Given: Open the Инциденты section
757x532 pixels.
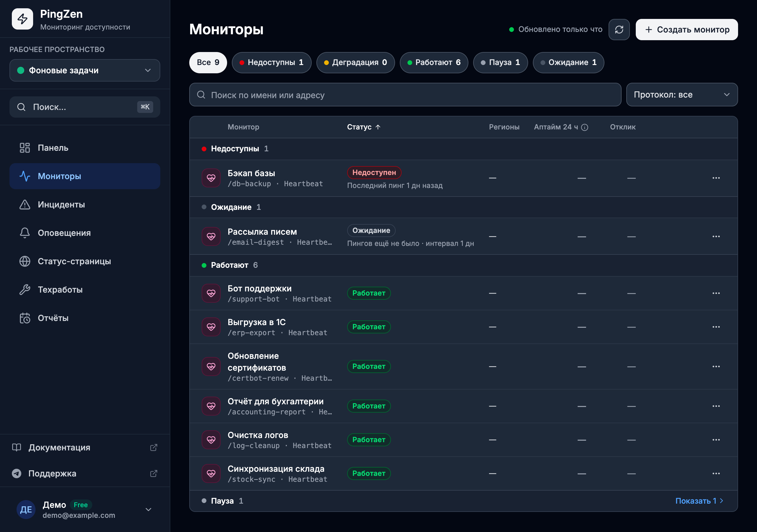Looking at the screenshot, I should point(85,204).
